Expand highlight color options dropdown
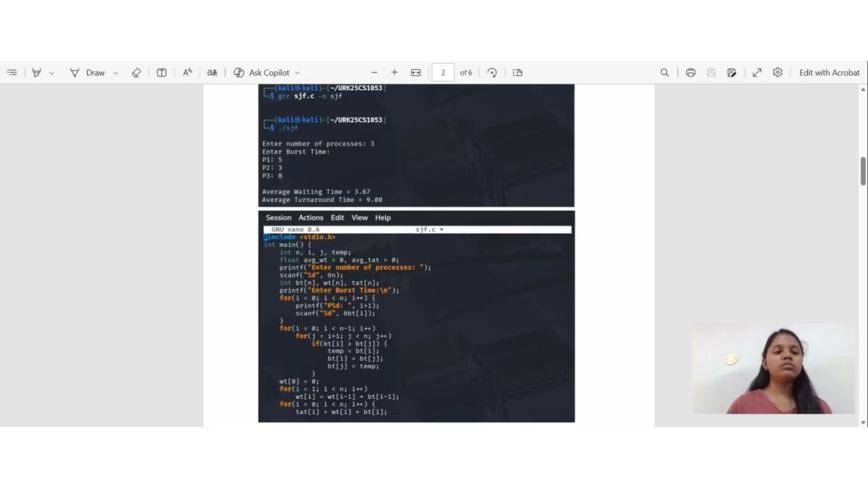 coord(51,73)
